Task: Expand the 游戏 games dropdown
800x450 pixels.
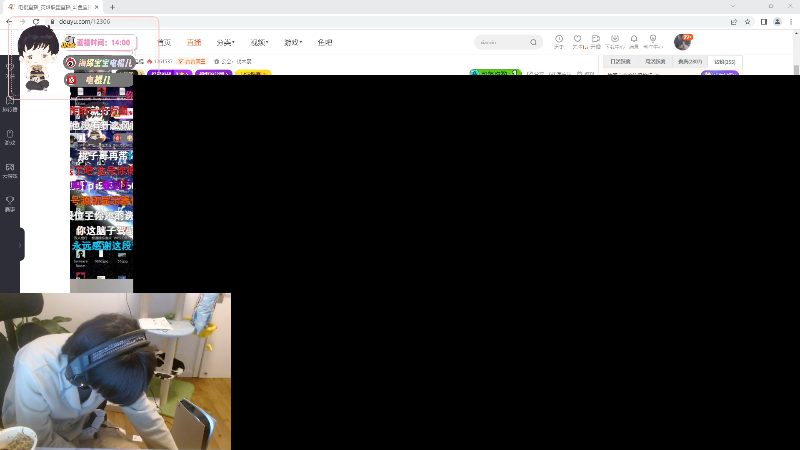Action: click(293, 42)
